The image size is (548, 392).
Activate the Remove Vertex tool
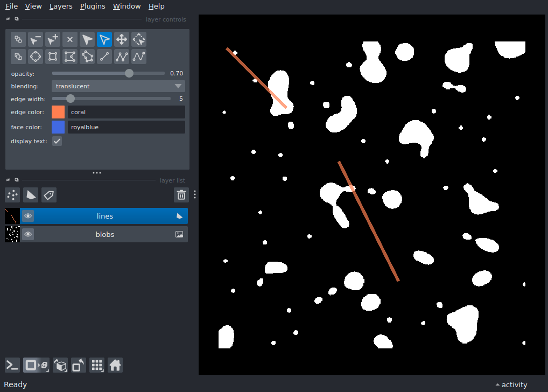pos(35,39)
